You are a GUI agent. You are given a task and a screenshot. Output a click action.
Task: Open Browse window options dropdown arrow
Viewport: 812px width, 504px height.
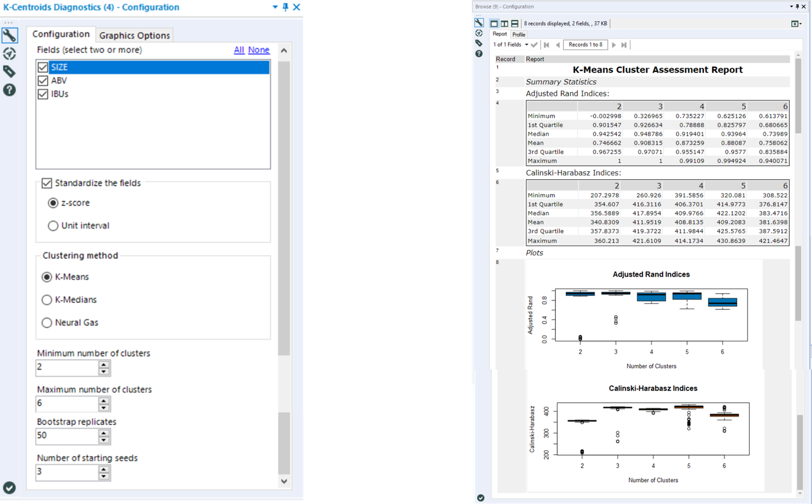pyautogui.click(x=791, y=6)
